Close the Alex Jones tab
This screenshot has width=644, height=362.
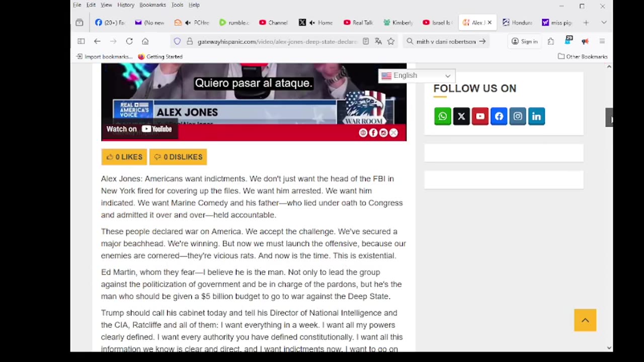[x=490, y=23]
